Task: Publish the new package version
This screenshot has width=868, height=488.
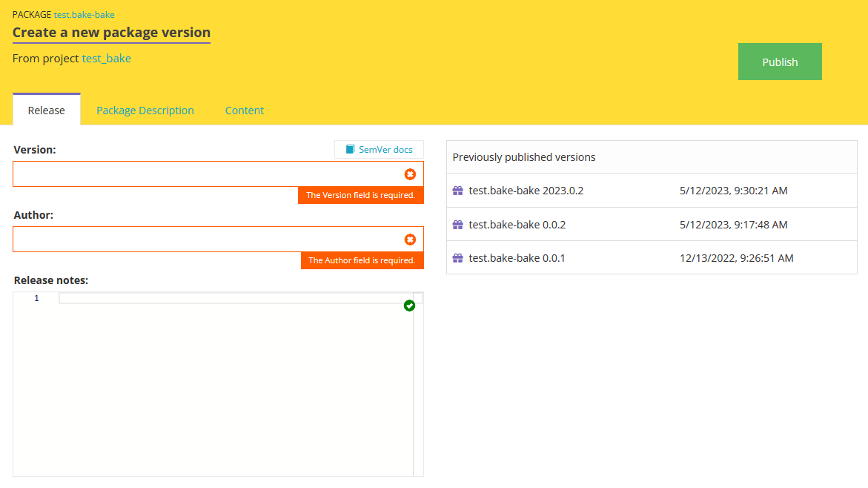Action: coord(780,62)
